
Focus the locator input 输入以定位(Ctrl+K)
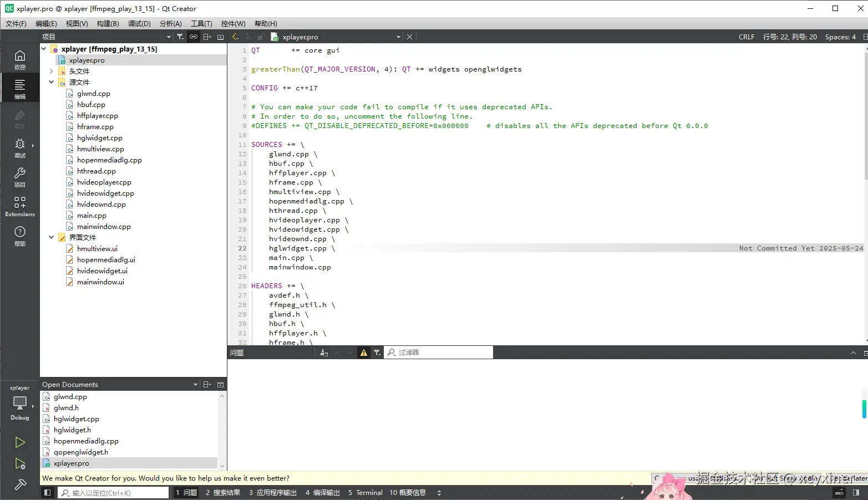(x=113, y=492)
